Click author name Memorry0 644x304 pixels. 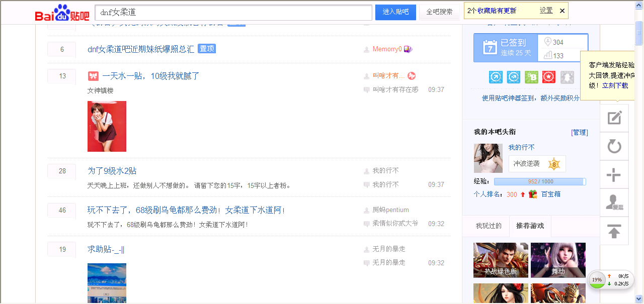pos(387,49)
